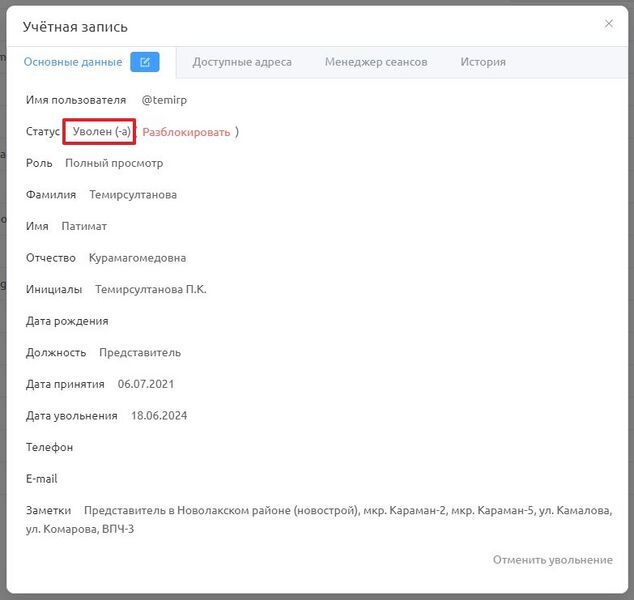
Task: Click the Учётная запись dialog title
Action: 75,27
